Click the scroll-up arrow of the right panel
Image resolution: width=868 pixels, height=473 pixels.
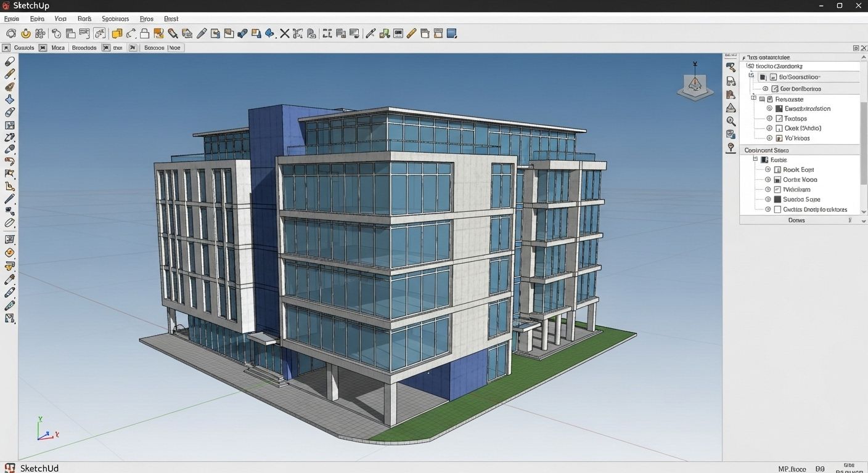[x=864, y=57]
